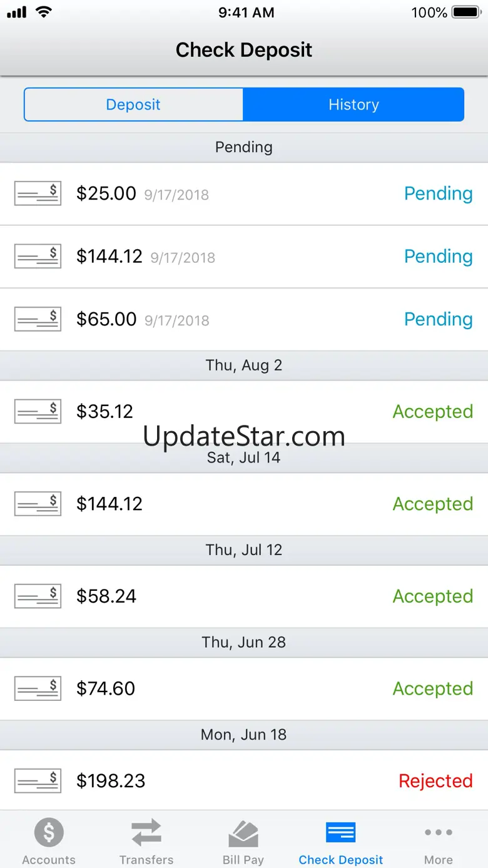The width and height of the screenshot is (488, 868).
Task: Tap Accepted status for $74.60 deposit
Action: coord(432,688)
